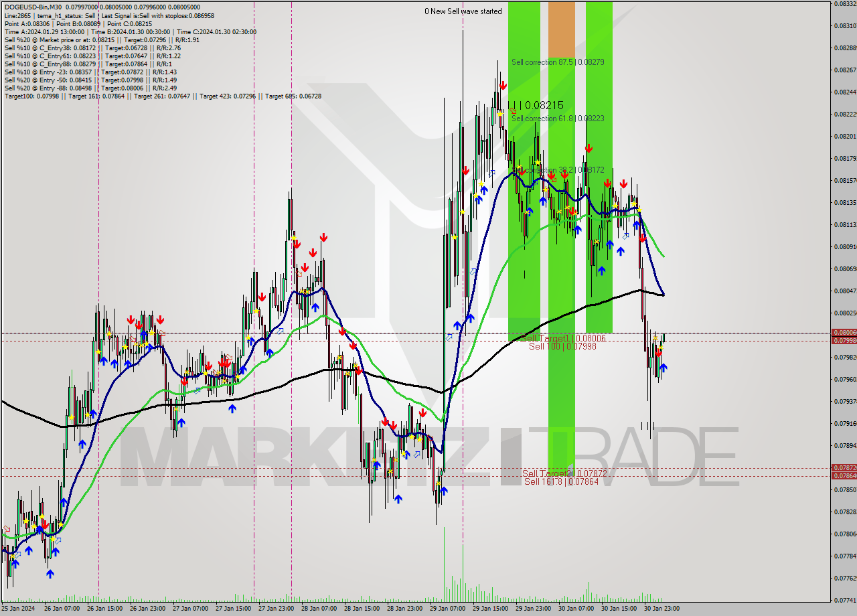Viewport: 857px width, 616px height.
Task: Click the 'Sell %20 @ Entry -88: 0.08498' line
Action: [90, 88]
